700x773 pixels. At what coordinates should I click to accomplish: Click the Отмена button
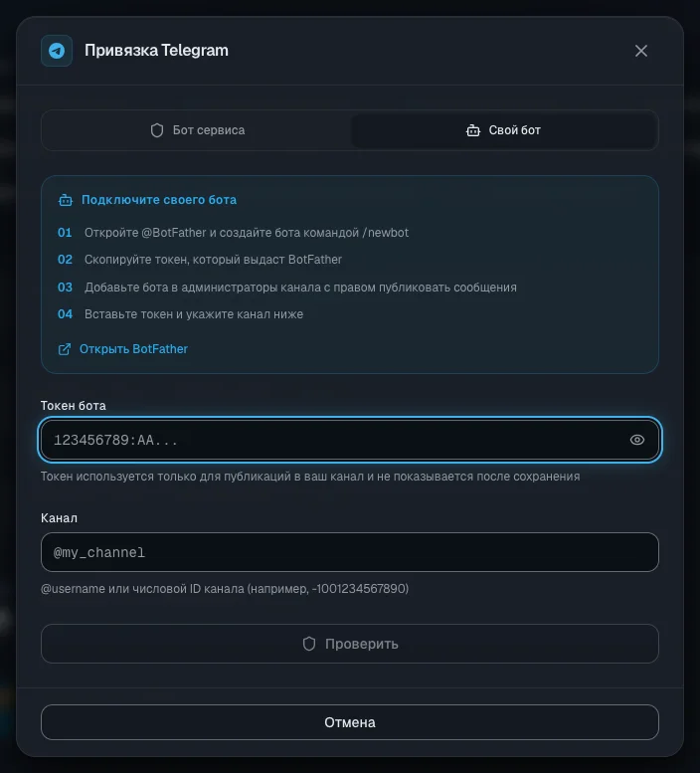[350, 722]
